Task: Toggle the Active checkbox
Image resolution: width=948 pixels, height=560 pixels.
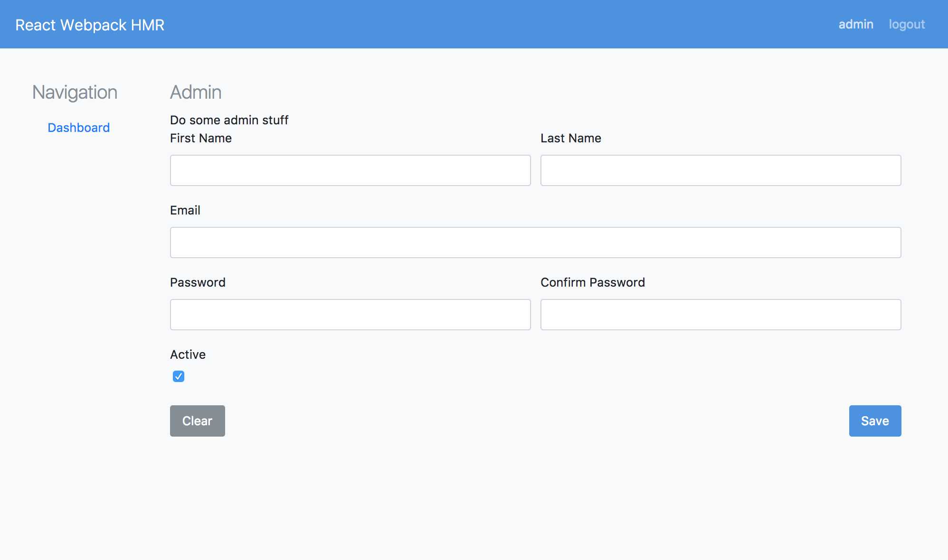Action: (x=179, y=376)
